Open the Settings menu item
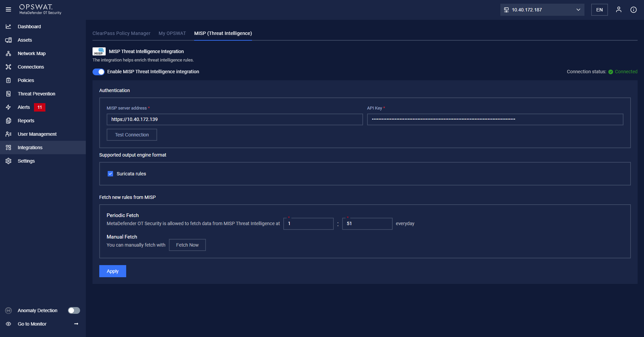The width and height of the screenshot is (644, 337). 43,161
